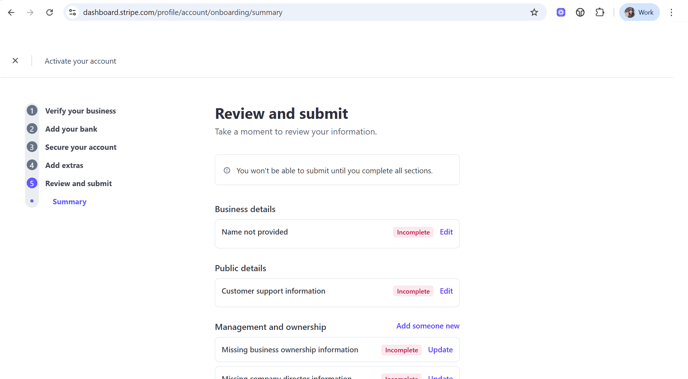This screenshot has width=688, height=379.
Task: Open Chrome's three-dot menu
Action: [x=671, y=12]
